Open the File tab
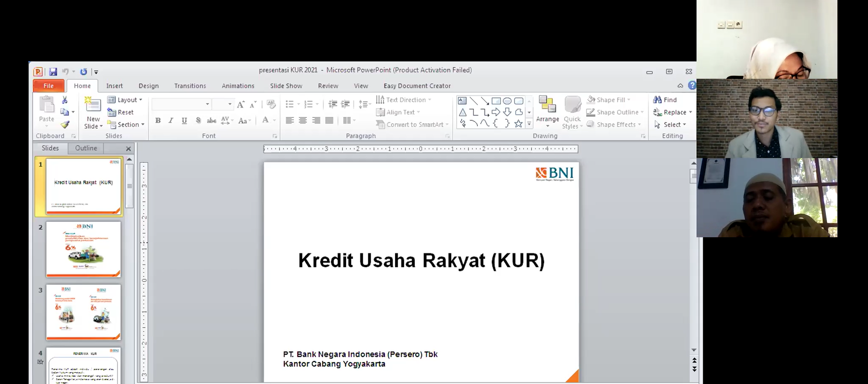 point(48,86)
